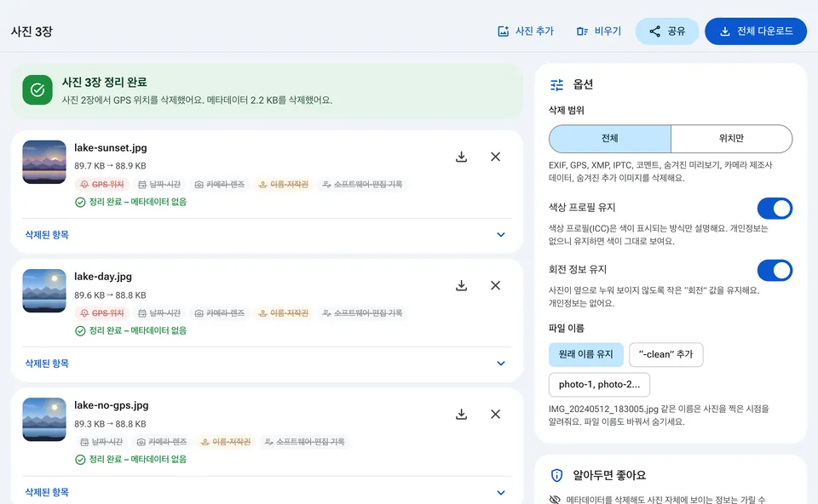Click 소프트웨어·편집 기록 tag on lake-day.jpg
Image resolution: width=818 pixels, height=504 pixels.
(363, 313)
